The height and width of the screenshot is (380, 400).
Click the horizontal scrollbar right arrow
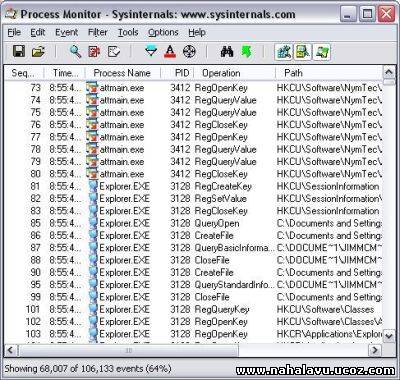coord(375,350)
